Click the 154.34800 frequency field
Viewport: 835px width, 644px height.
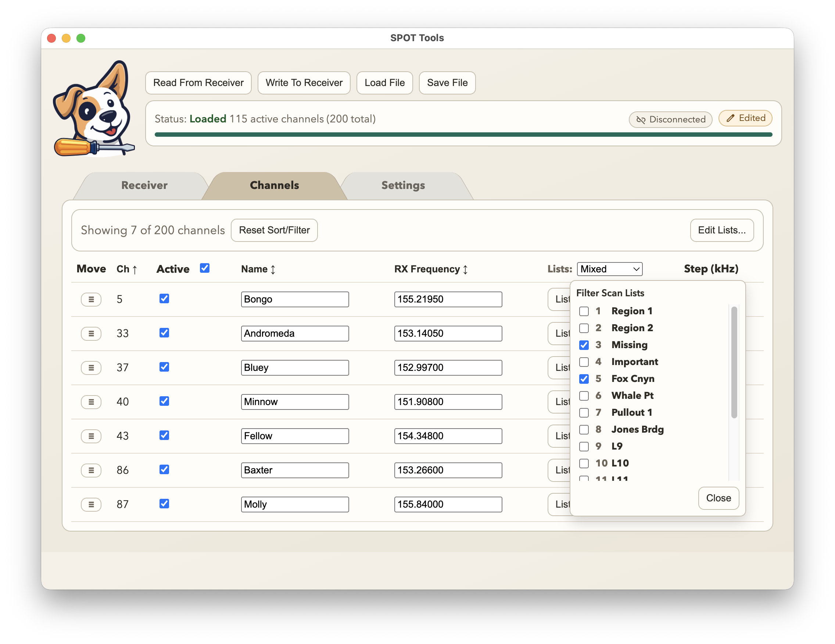point(448,436)
